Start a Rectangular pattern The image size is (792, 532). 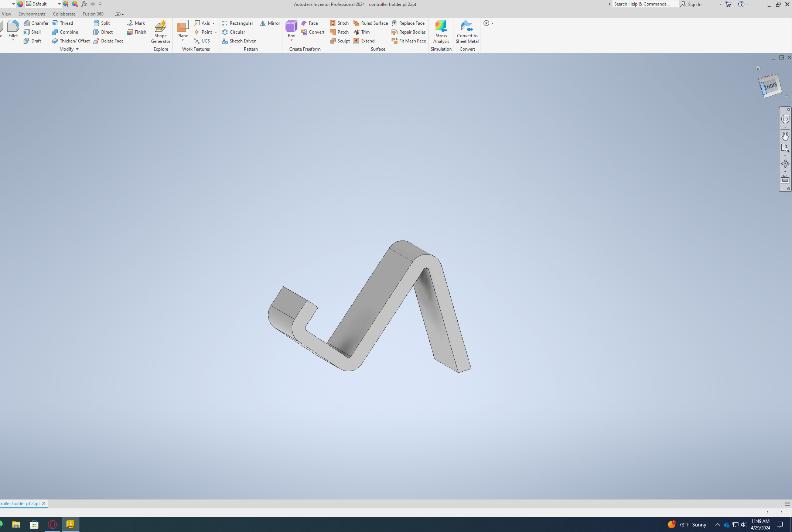[238, 23]
